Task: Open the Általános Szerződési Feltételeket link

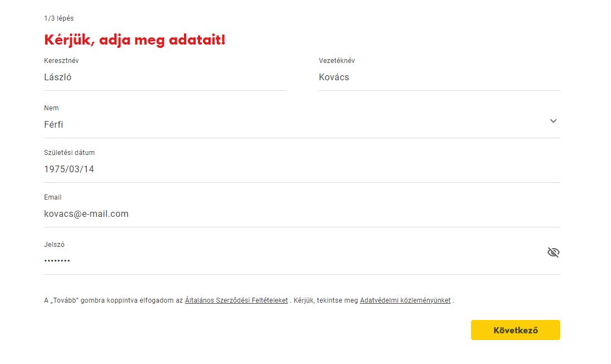Action: (236, 300)
